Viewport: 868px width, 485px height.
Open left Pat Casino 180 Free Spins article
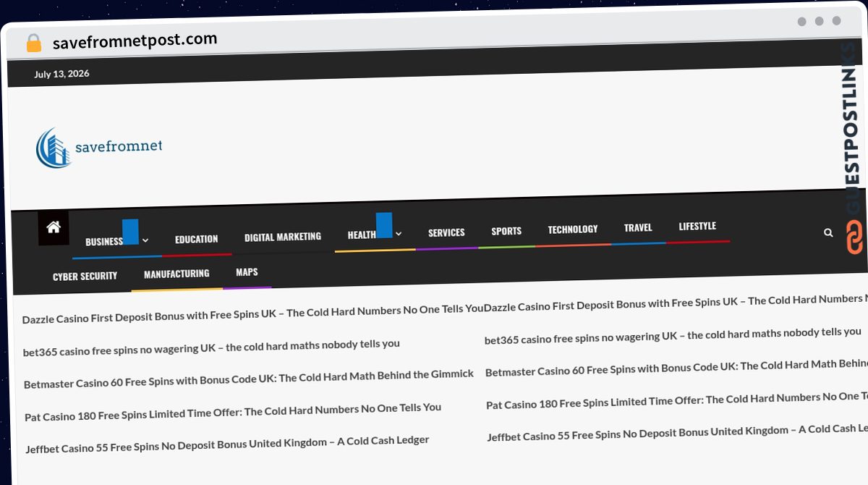[x=233, y=413]
